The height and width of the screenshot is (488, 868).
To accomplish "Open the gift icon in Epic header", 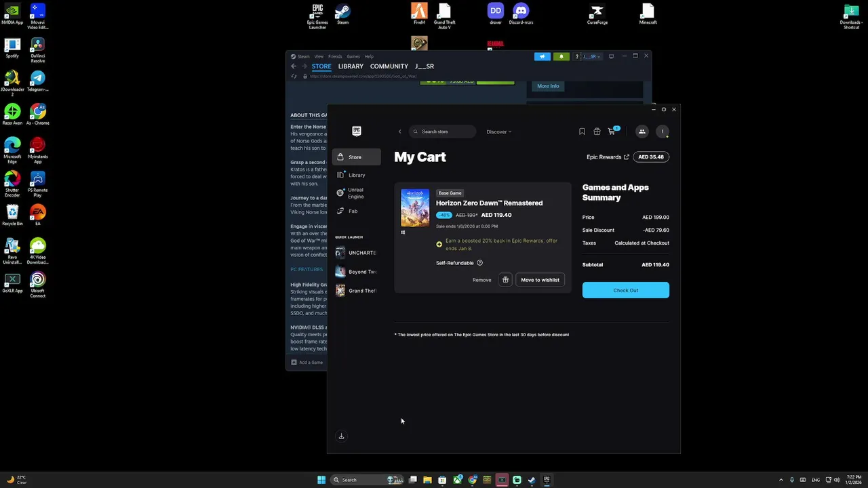I will point(597,131).
